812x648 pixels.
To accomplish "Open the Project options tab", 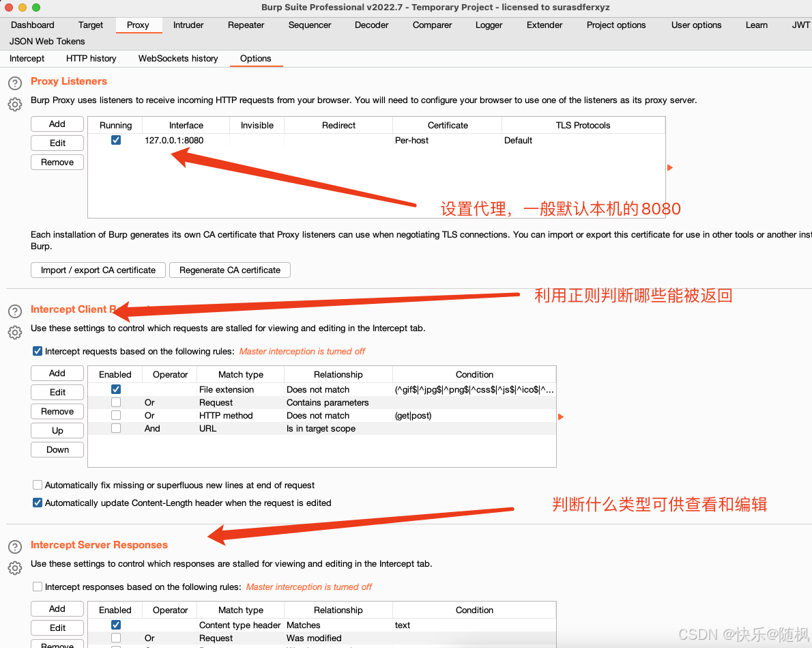I will tap(616, 25).
